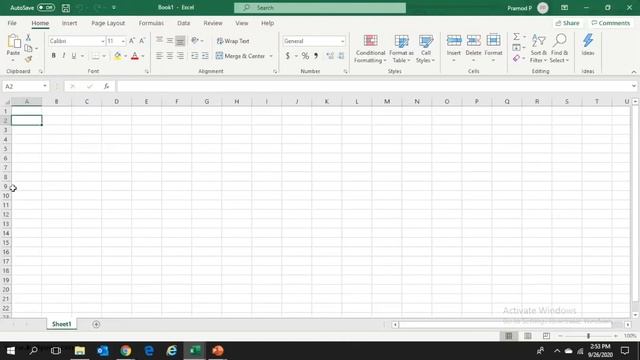Image resolution: width=640 pixels, height=360 pixels.
Task: Click the Format Painter brush icon
Action: [x=28, y=59]
